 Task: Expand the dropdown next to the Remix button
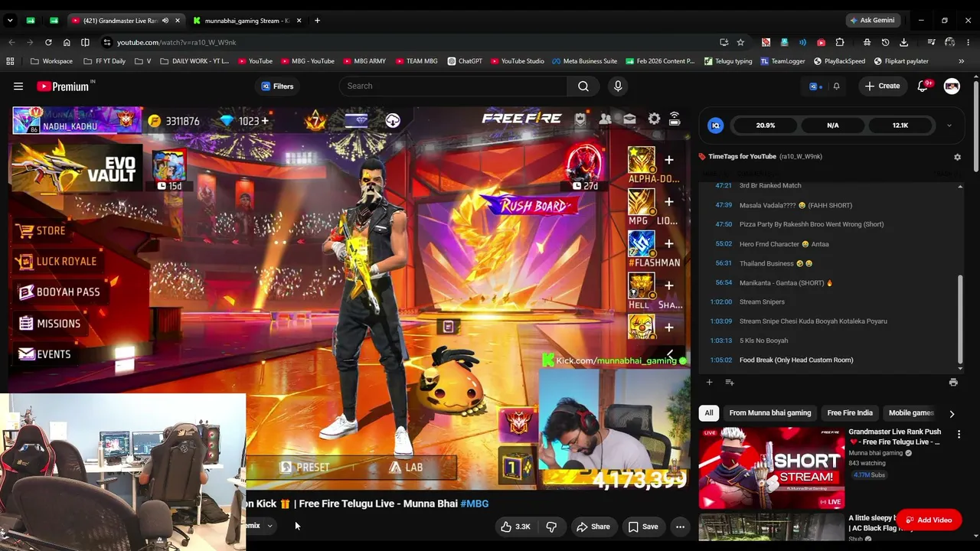[269, 526]
